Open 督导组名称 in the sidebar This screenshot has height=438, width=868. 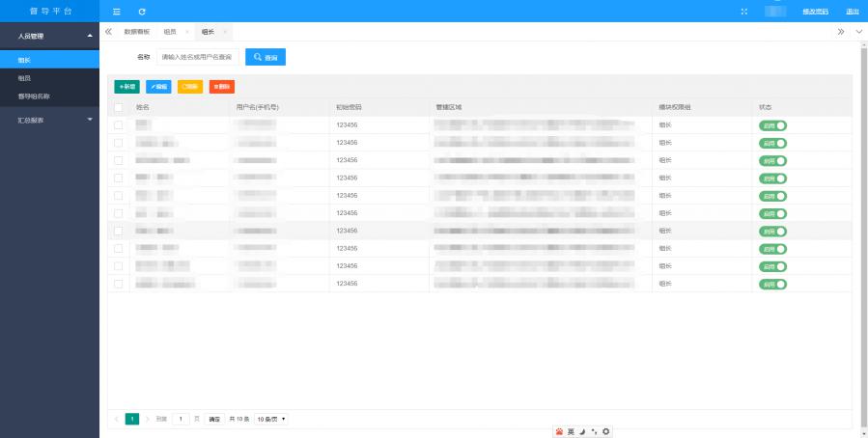(x=34, y=96)
